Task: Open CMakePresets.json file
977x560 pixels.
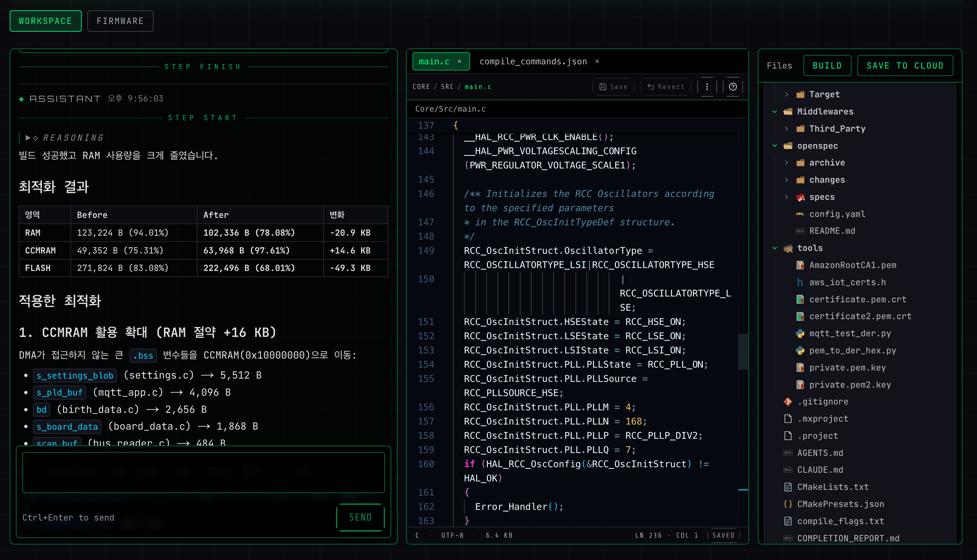Action: point(840,504)
